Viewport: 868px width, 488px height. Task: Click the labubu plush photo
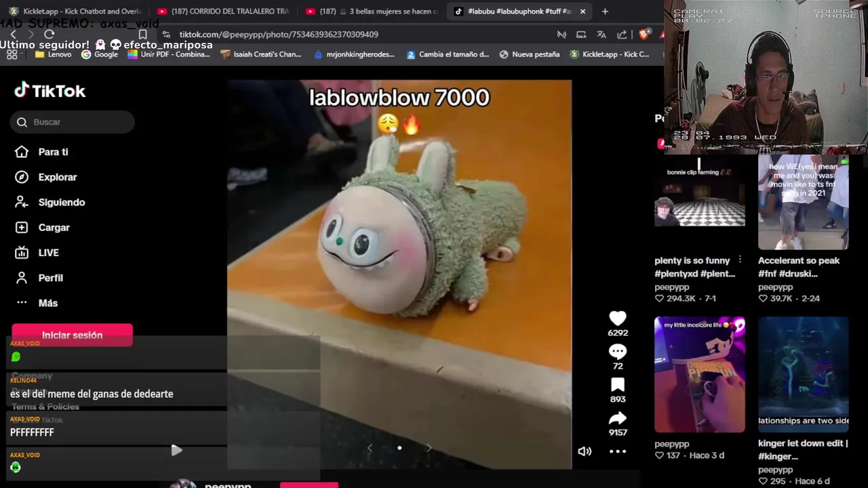point(399,274)
